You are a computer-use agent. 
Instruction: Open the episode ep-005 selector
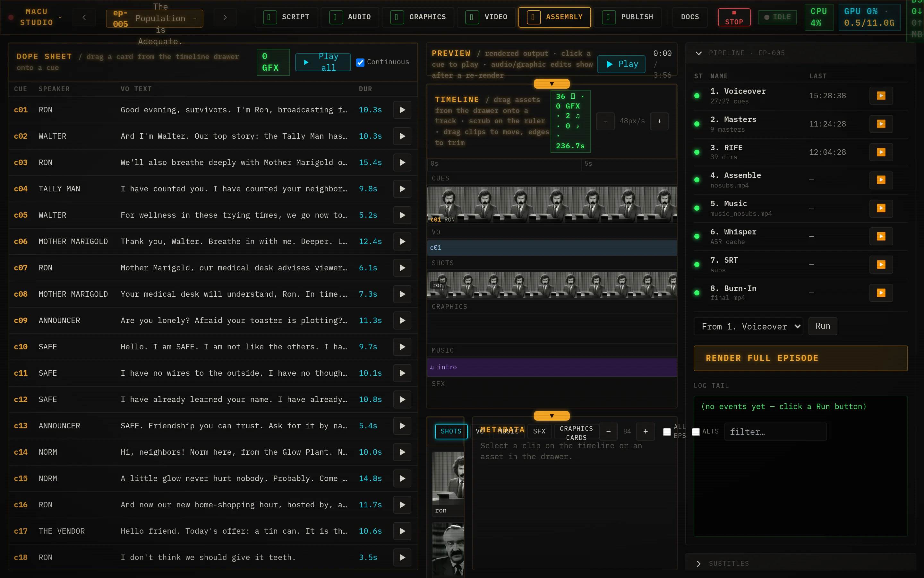point(155,18)
